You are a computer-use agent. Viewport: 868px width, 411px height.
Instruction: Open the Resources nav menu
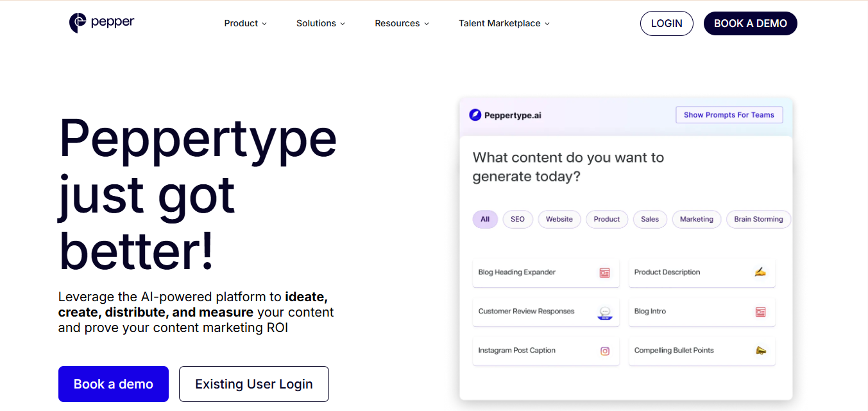402,23
